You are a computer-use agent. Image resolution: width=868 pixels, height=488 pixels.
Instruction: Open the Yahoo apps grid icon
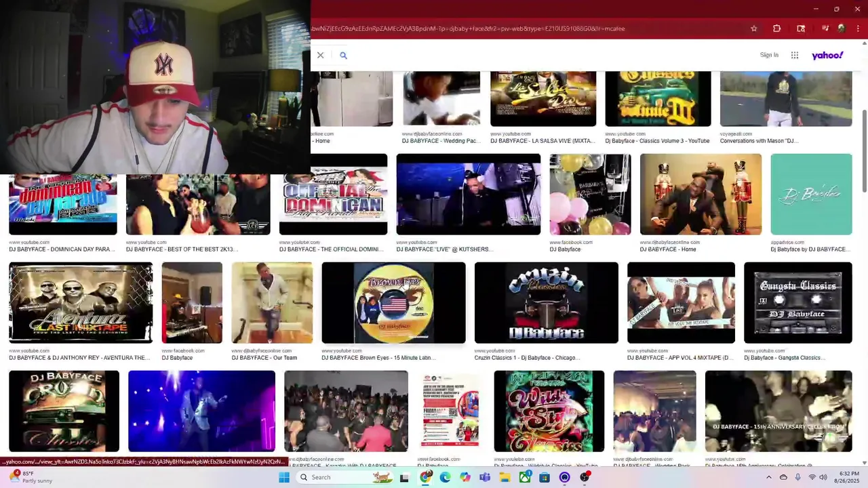pos(795,55)
